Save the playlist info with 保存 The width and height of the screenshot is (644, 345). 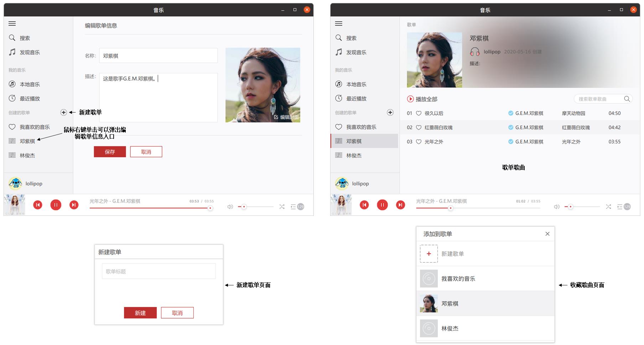[x=110, y=152]
